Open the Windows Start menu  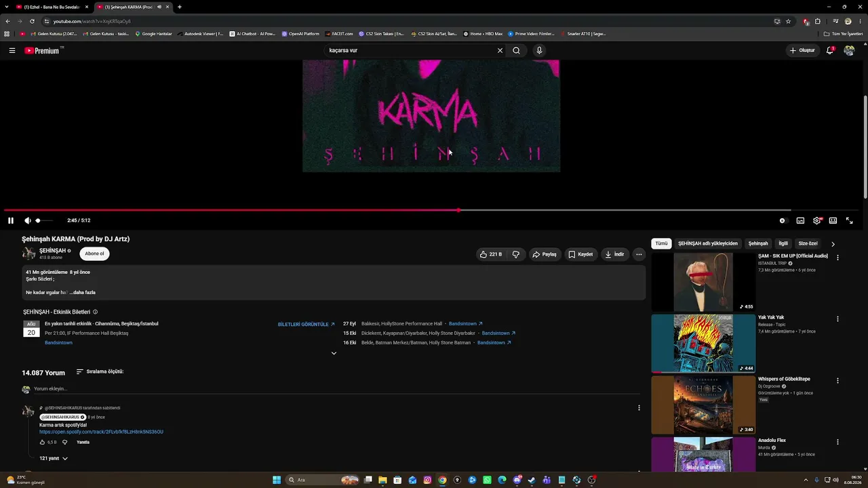point(277,480)
